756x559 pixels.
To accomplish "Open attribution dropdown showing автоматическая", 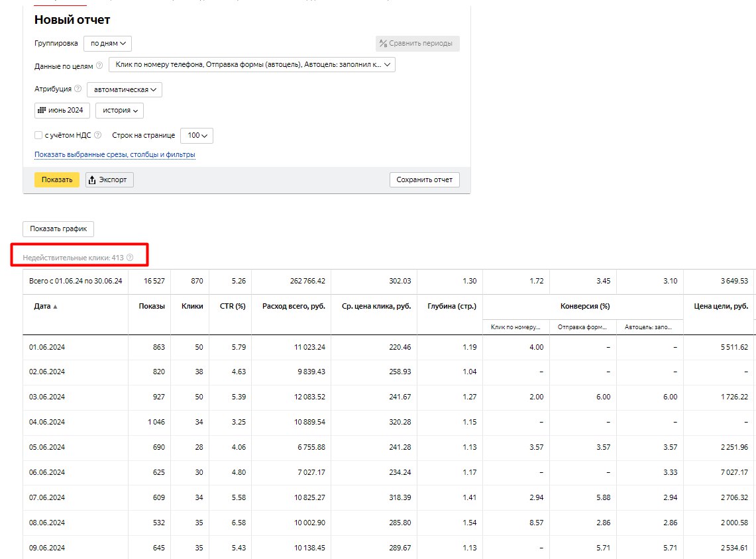I will [125, 89].
